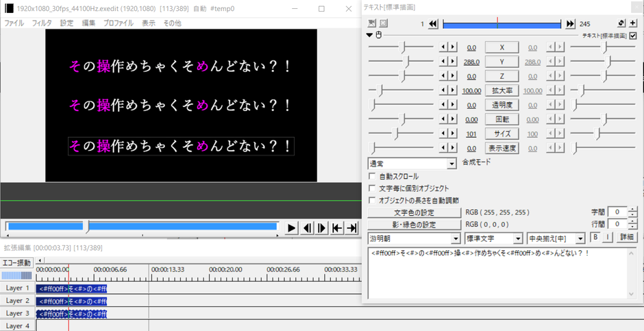Click the blue object frame bar in text panel
Image resolution: width=644 pixels, height=331 pixels.
[x=501, y=24]
